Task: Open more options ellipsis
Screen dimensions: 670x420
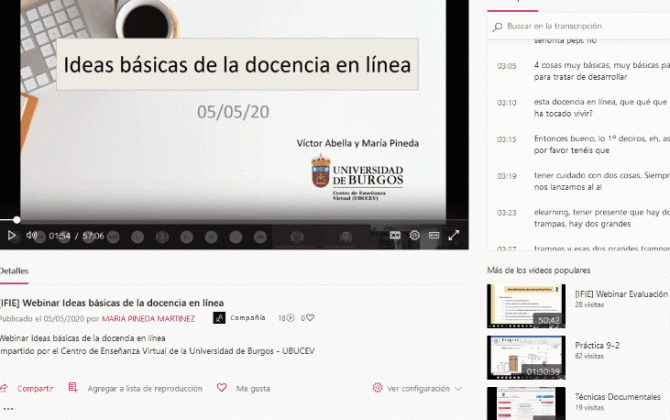Action: point(8,409)
